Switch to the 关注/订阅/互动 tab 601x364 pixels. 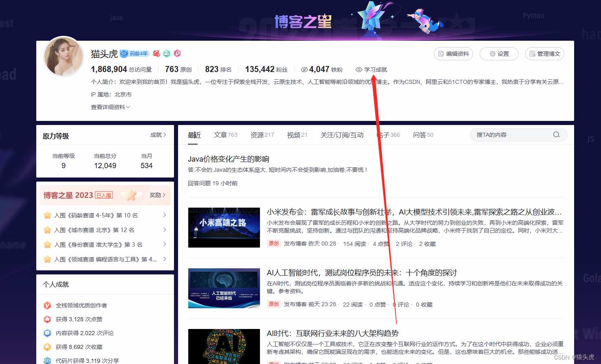(x=342, y=135)
